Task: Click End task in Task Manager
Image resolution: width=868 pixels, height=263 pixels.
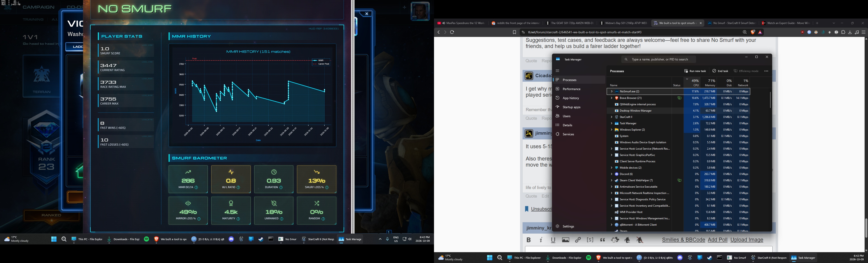Action: click(x=720, y=71)
